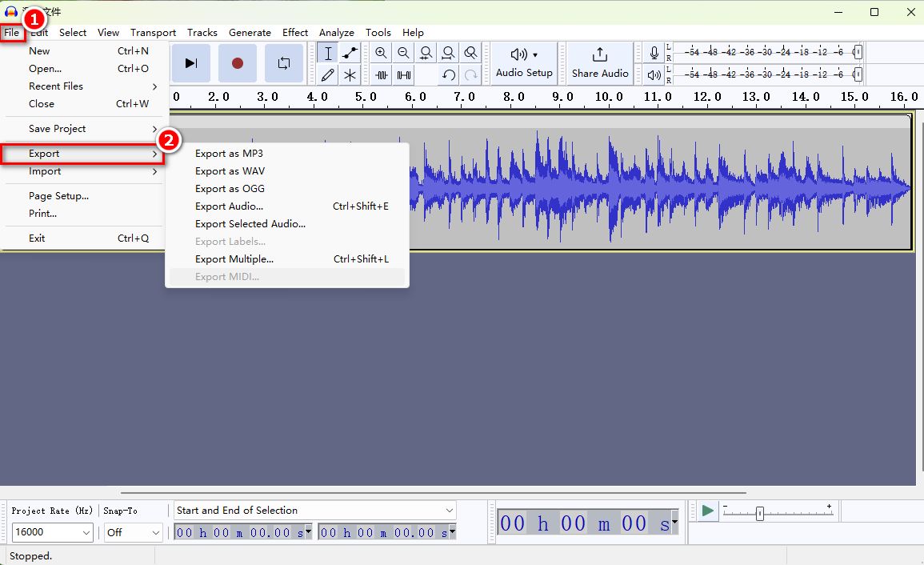Click the greyed Redo arrow icon
The image size is (924, 565).
(471, 75)
